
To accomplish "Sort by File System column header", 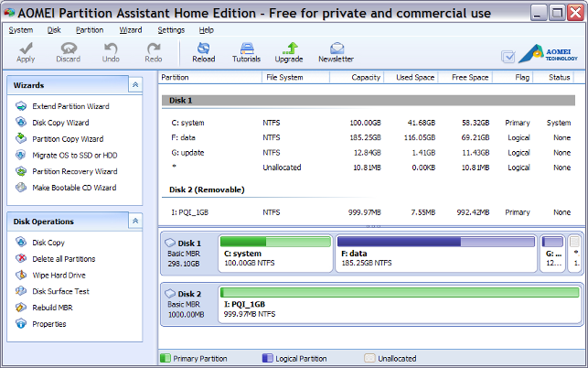I will 295,78.
